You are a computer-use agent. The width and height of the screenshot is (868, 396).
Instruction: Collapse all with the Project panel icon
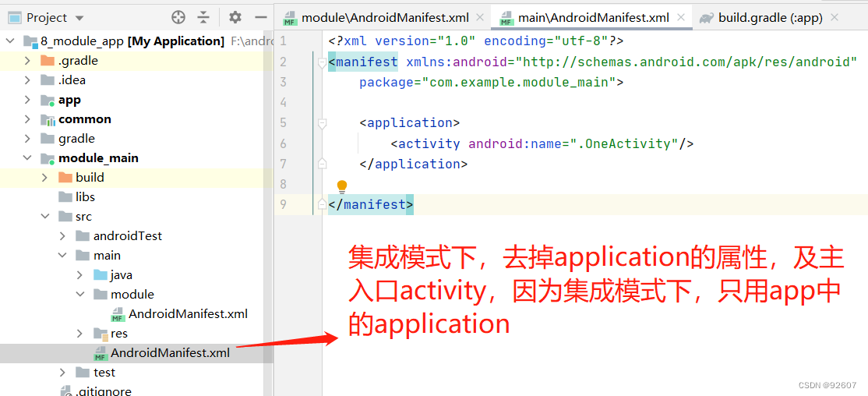pyautogui.click(x=203, y=18)
